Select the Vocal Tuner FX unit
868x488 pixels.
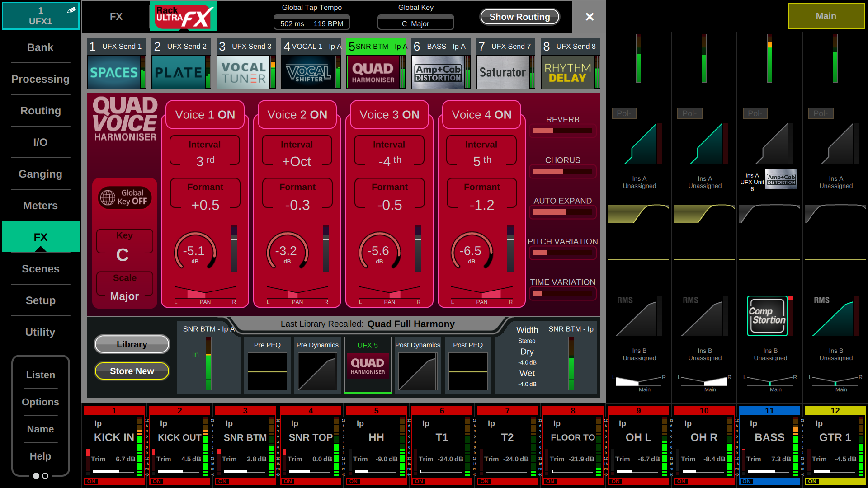[244, 72]
